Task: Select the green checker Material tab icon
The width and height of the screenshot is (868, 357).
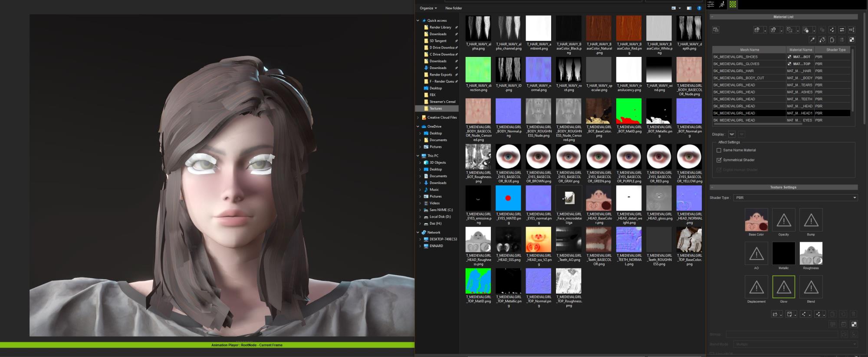Action: coord(733,4)
